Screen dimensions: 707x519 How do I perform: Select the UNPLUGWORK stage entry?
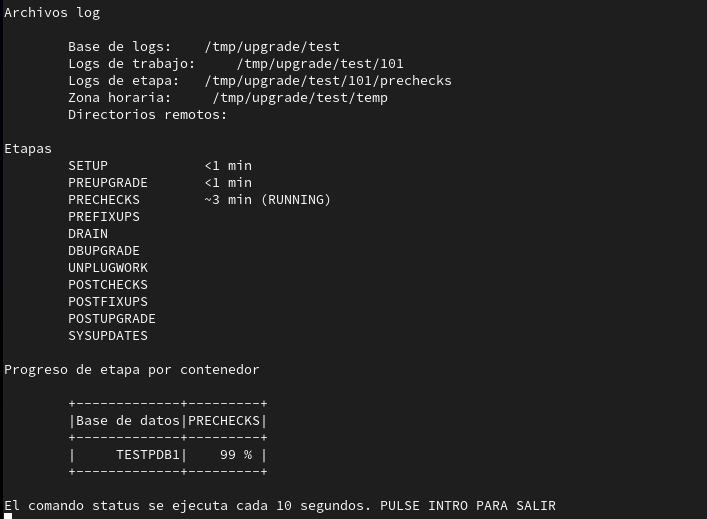[108, 268]
